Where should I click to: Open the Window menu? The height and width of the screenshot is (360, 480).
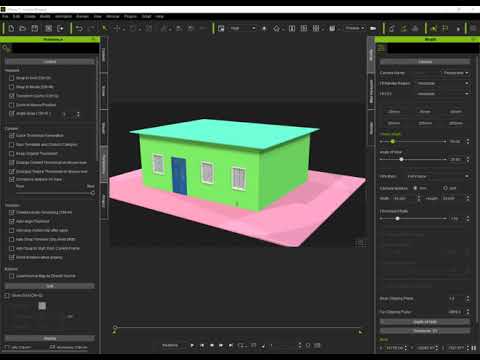click(x=113, y=16)
